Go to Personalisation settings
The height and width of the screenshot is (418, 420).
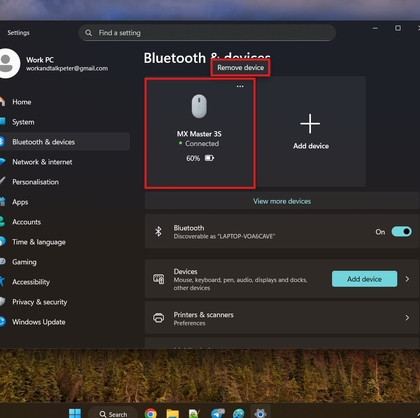tap(35, 182)
